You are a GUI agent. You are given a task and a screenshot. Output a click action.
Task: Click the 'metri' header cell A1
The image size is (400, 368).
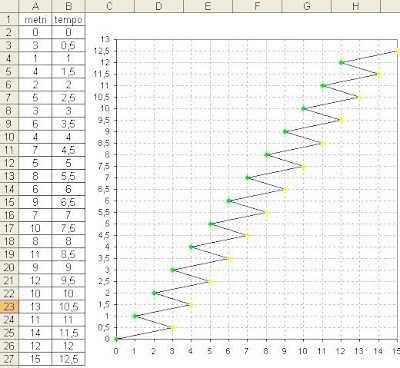pos(35,19)
